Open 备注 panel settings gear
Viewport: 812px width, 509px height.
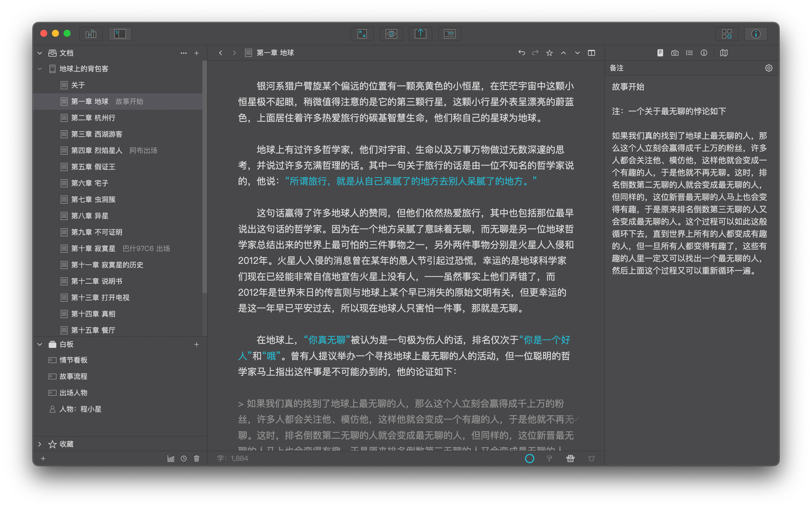pyautogui.click(x=769, y=68)
